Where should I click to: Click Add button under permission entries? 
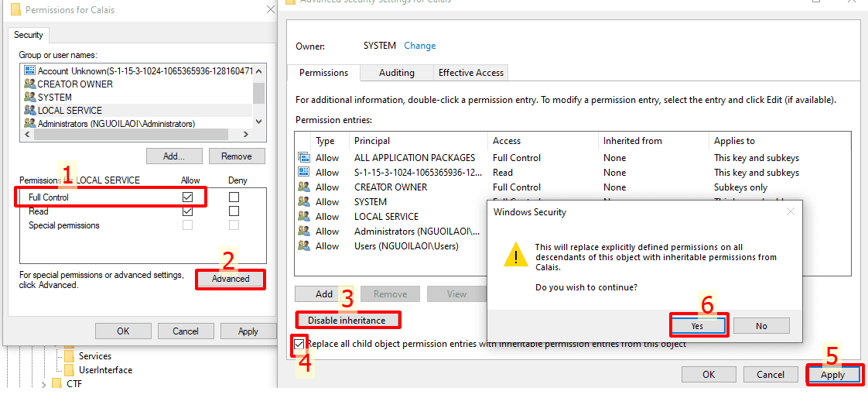tap(324, 293)
